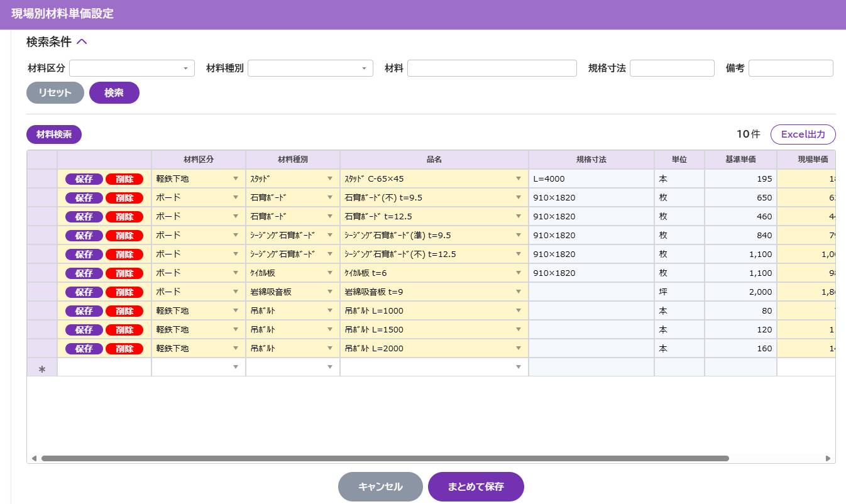
Task: Click the scrollbar left arrow
Action: tap(34, 459)
